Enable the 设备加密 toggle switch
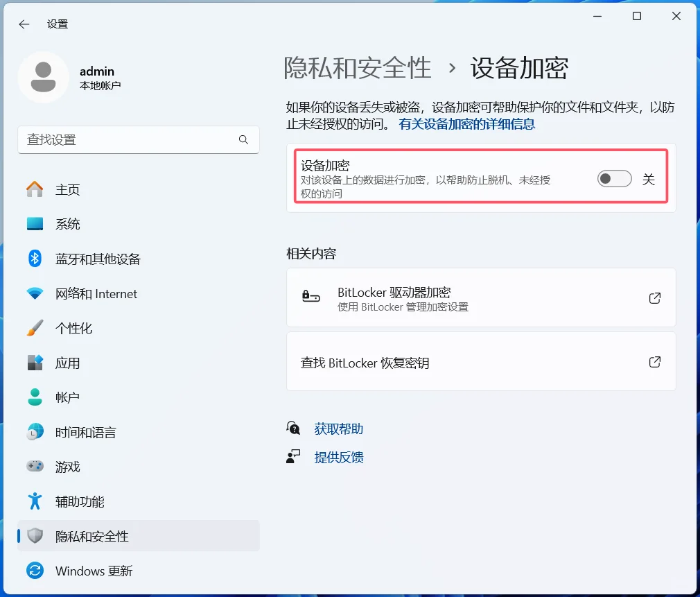This screenshot has width=700, height=597. (x=614, y=178)
